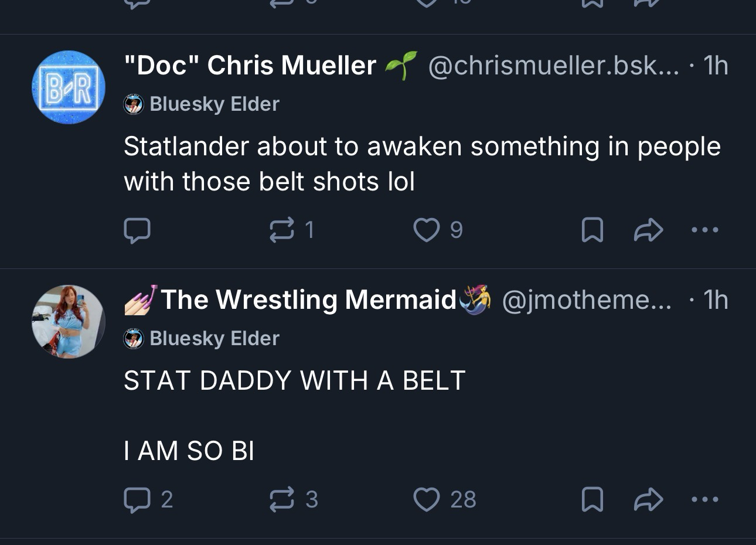Share Chris Mueller's post
Image resolution: width=756 pixels, height=545 pixels.
pos(648,230)
